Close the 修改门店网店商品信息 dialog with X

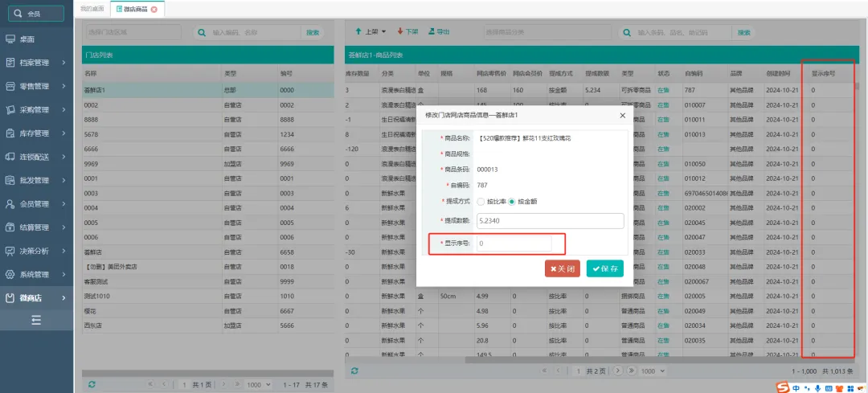tap(622, 116)
